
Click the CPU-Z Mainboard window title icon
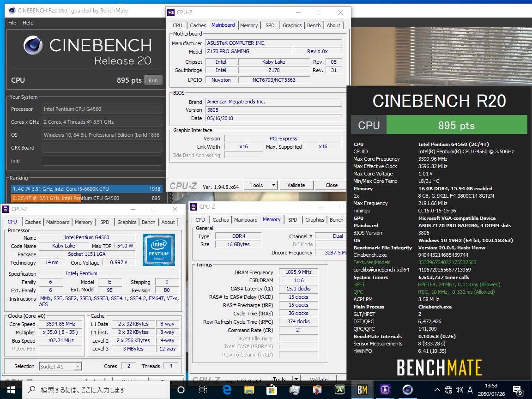pyautogui.click(x=171, y=12)
